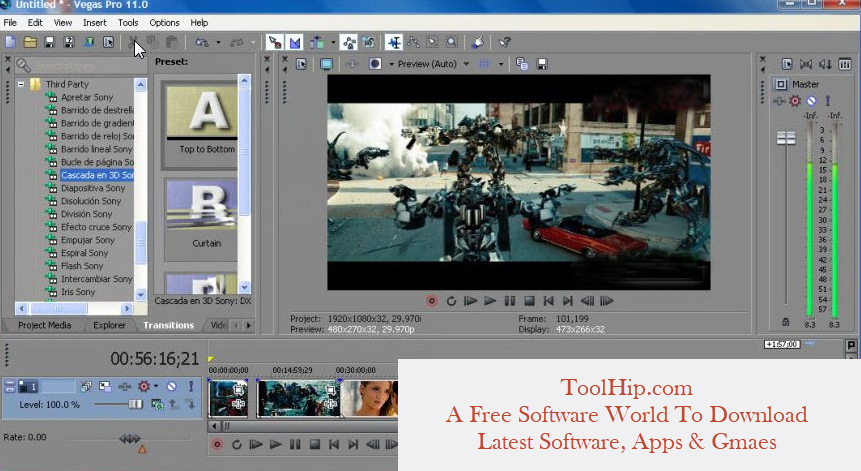
Task: Click the Rate scrub control slider
Action: (130, 439)
